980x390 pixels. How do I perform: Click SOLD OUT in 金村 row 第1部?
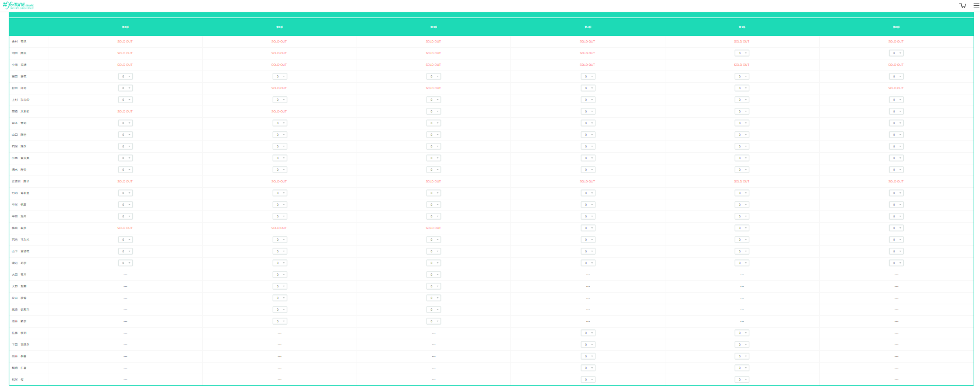point(125,41)
